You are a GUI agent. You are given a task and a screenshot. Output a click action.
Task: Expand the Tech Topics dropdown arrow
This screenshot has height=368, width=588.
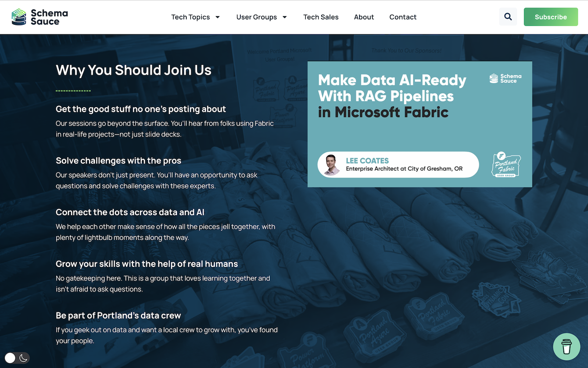(218, 17)
